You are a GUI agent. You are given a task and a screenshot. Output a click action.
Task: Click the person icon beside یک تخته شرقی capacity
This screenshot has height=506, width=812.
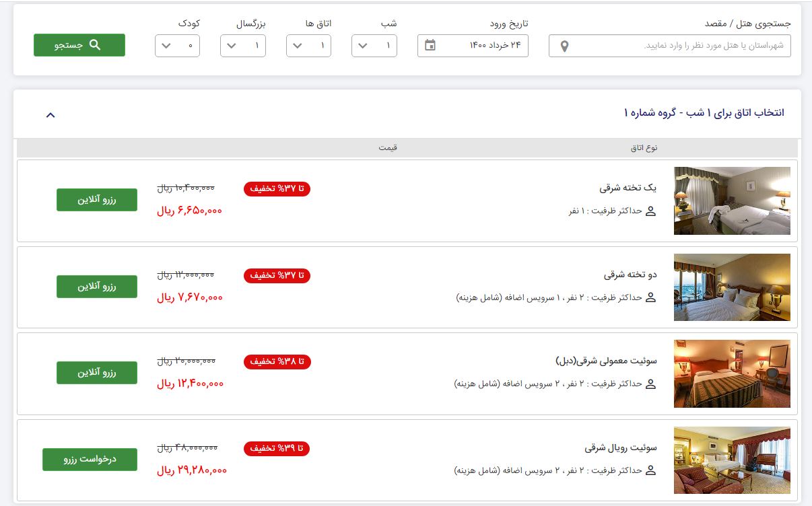point(650,211)
